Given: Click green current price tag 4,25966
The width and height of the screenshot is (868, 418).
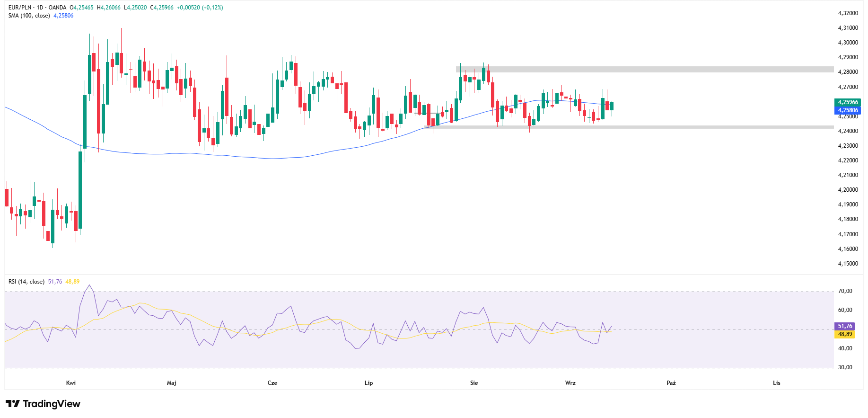Looking at the screenshot, I should (847, 102).
